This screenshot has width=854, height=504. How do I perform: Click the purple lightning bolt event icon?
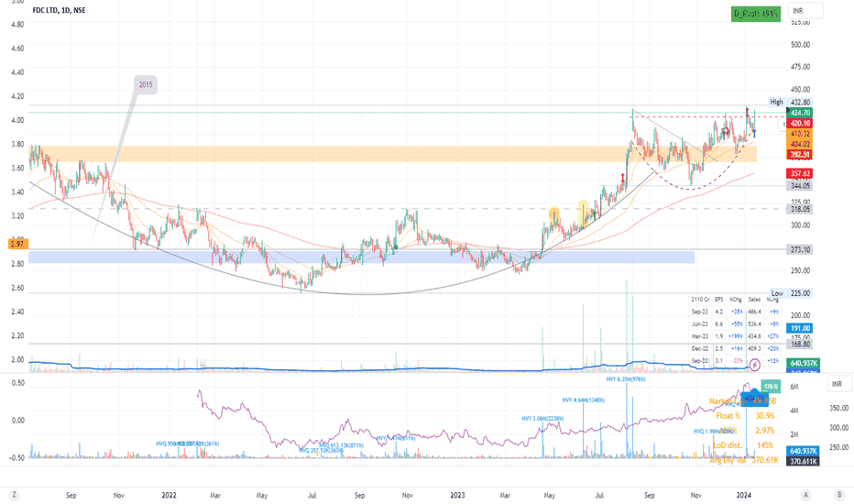tap(755, 365)
